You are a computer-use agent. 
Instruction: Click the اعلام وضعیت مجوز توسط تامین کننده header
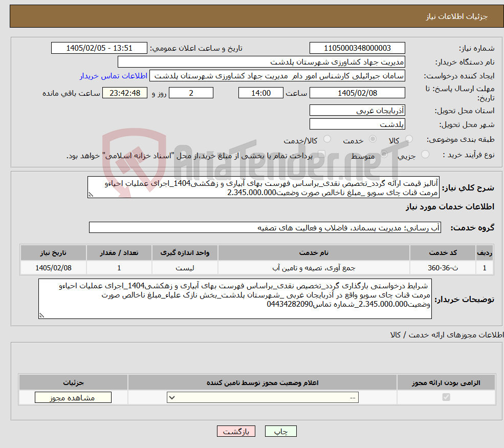[262, 382]
